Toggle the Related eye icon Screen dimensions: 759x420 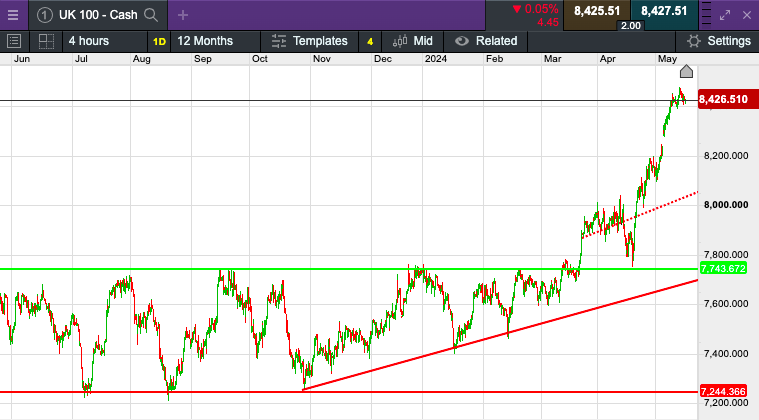coord(462,41)
